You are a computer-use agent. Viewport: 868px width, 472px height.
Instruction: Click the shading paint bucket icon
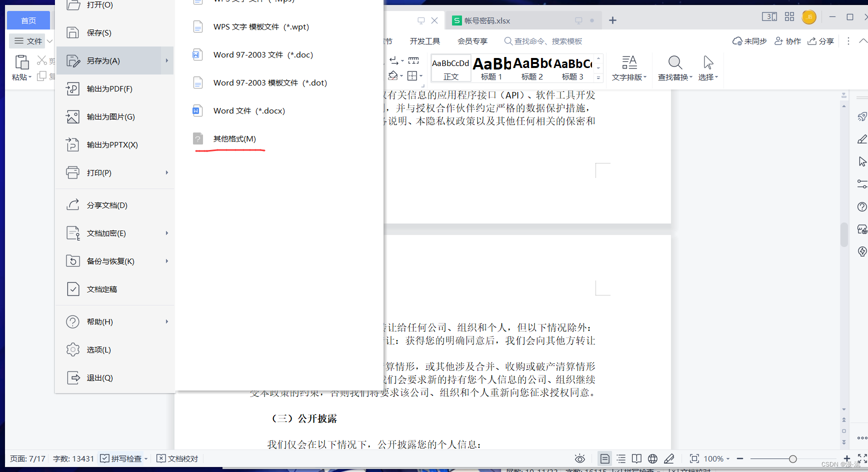[393, 75]
